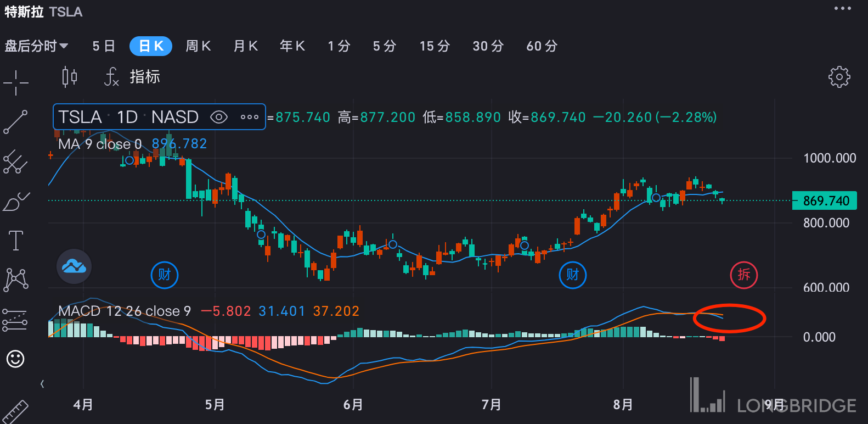Select the 1分 interval
The height and width of the screenshot is (424, 868).
339,46
